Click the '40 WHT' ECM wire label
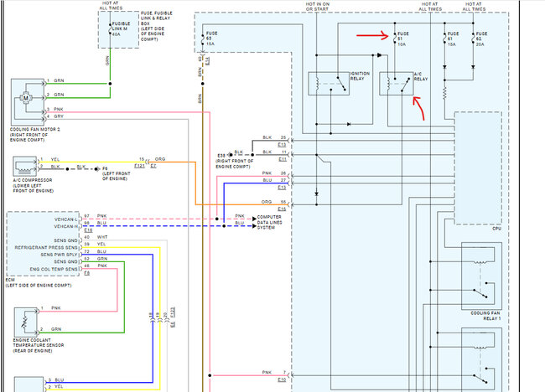Viewport: 545px width, 392px height. pos(96,237)
